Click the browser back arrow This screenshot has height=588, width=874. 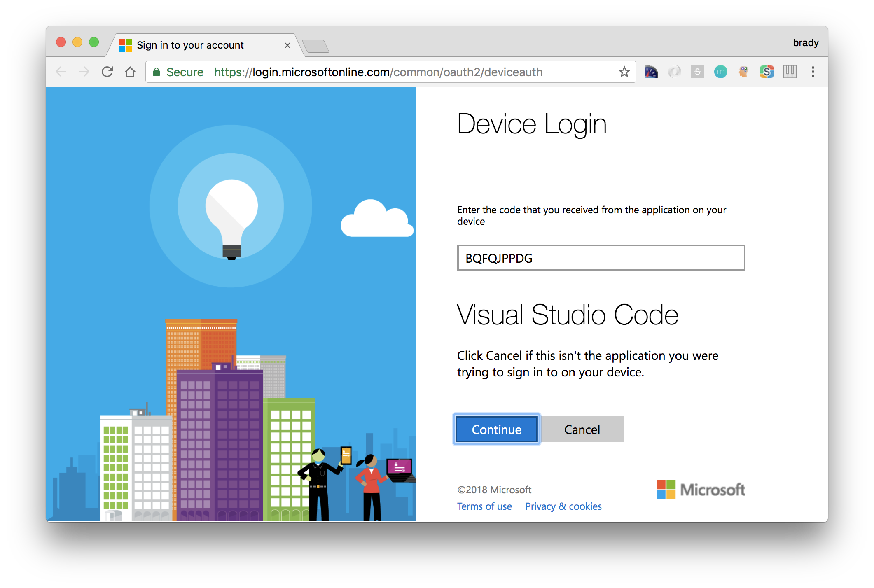point(61,72)
